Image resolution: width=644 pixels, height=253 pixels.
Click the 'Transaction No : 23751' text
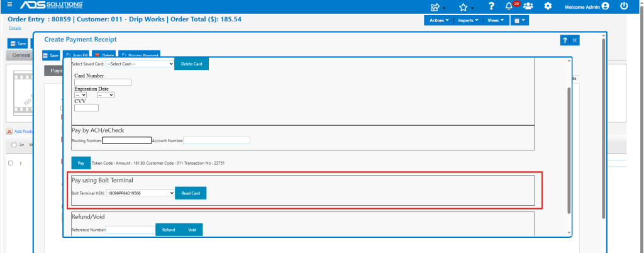pyautogui.click(x=206, y=163)
